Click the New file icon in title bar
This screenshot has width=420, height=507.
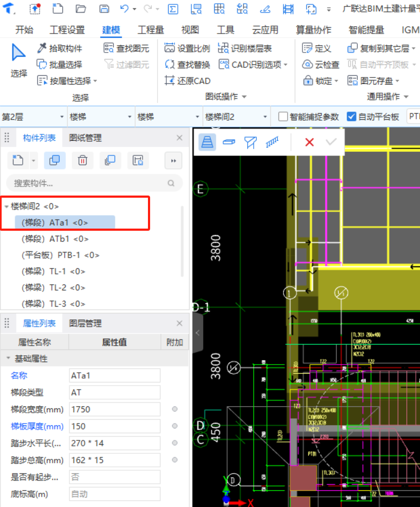pyautogui.click(x=57, y=9)
